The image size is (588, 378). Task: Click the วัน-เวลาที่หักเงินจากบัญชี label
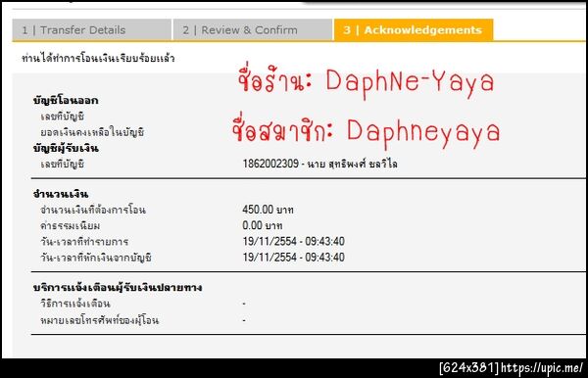pyautogui.click(x=96, y=258)
